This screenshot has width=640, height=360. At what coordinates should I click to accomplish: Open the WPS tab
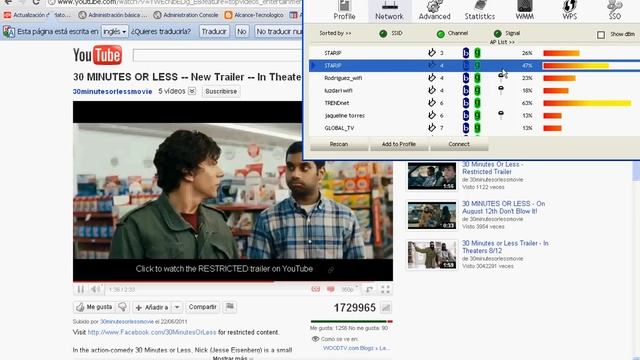569,11
